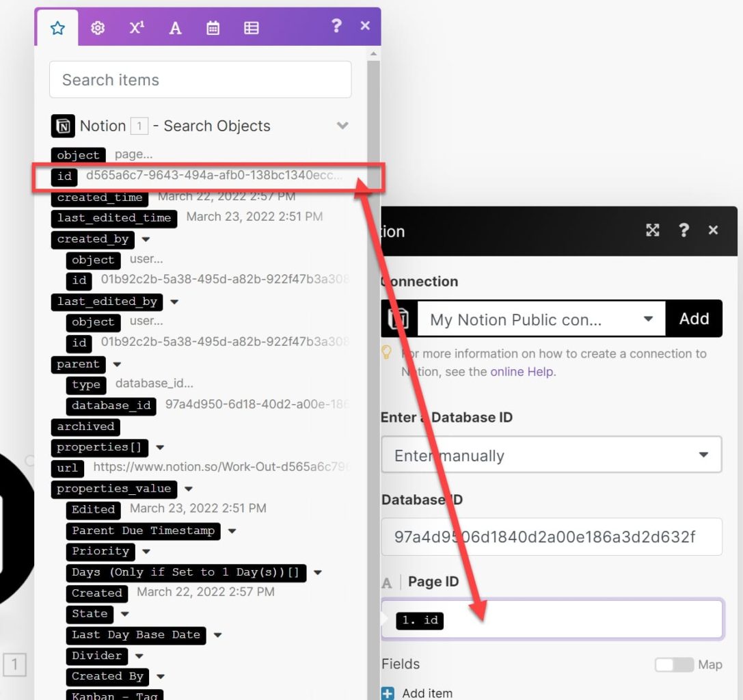Open the date and time calendar tab
The image size is (743, 700).
click(x=213, y=28)
